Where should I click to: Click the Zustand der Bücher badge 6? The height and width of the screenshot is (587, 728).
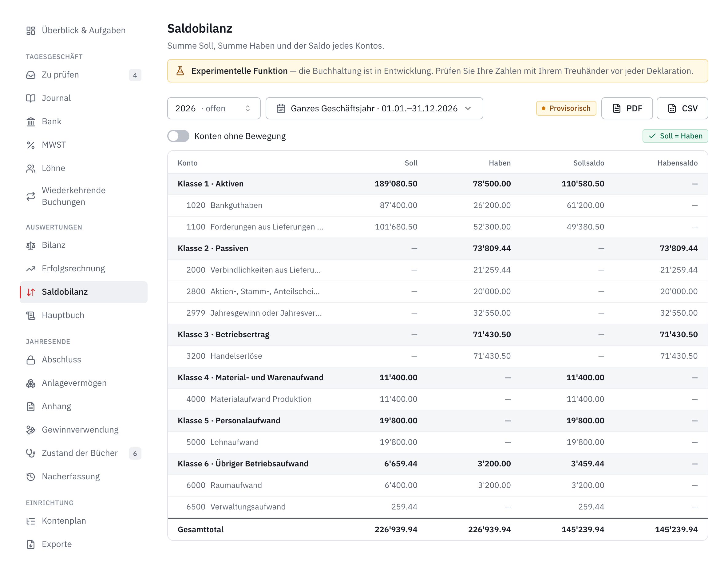point(135,453)
